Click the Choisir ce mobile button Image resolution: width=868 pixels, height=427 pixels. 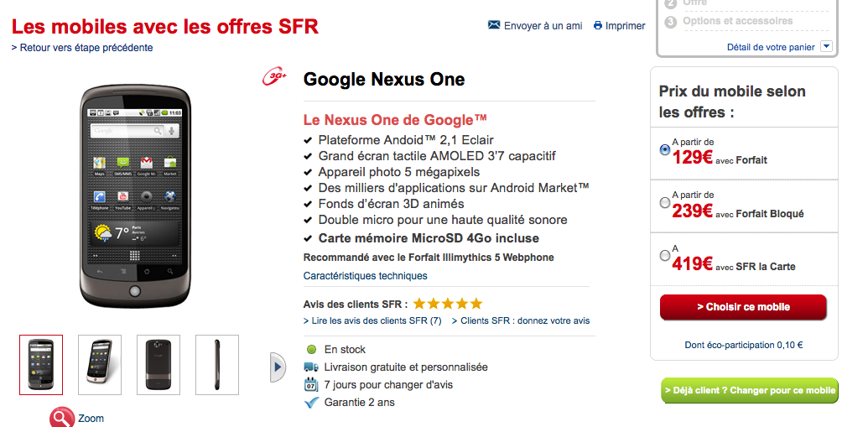click(x=743, y=307)
